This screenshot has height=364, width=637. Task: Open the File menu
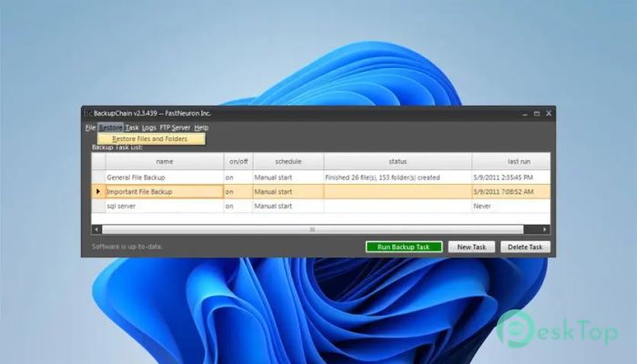(x=90, y=127)
